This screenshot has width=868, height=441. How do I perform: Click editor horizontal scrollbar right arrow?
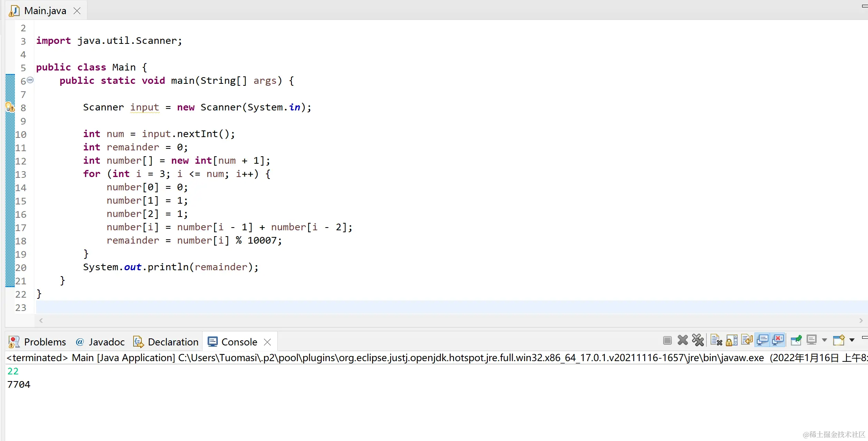(x=861, y=321)
